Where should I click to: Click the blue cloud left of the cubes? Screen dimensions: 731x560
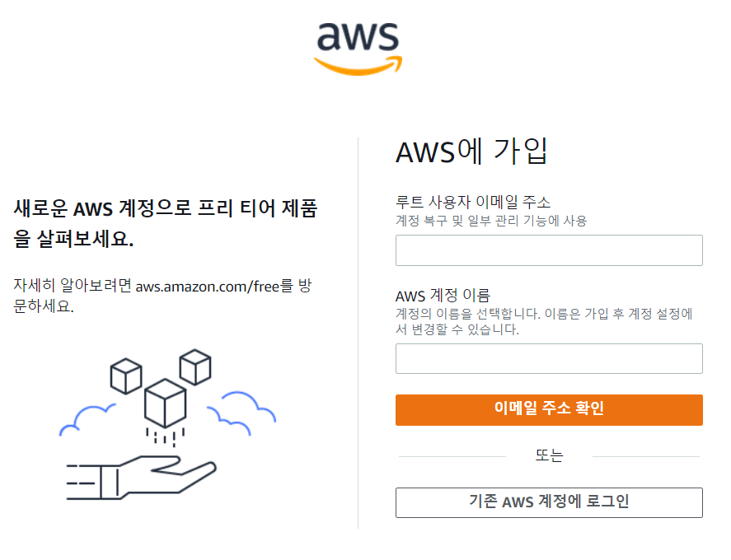[x=87, y=420]
